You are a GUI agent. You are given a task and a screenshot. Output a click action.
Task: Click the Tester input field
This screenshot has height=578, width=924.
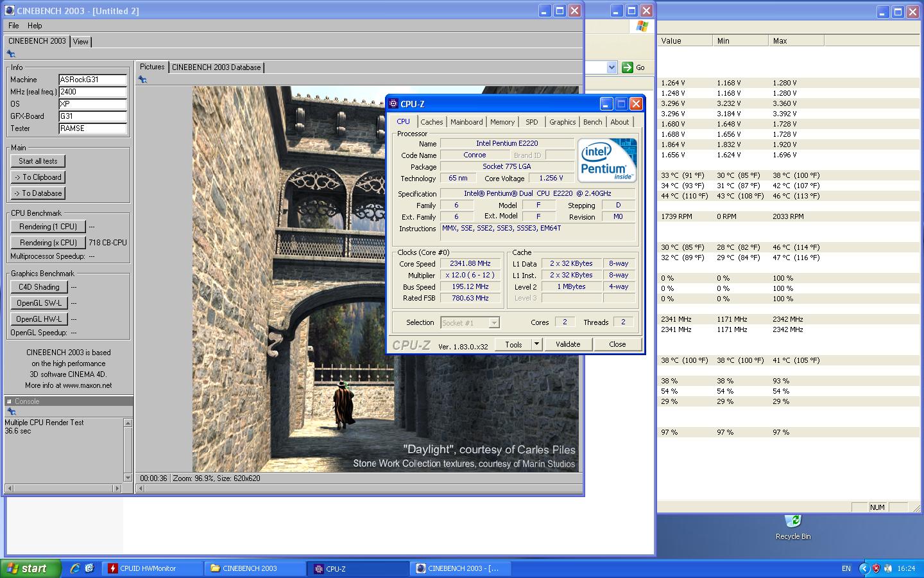tap(93, 128)
